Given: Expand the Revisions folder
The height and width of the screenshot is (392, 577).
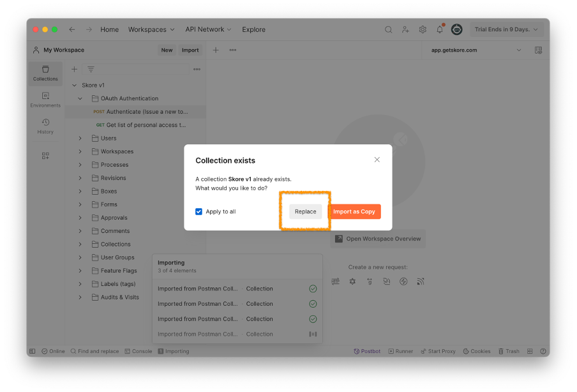Looking at the screenshot, I should [x=80, y=178].
